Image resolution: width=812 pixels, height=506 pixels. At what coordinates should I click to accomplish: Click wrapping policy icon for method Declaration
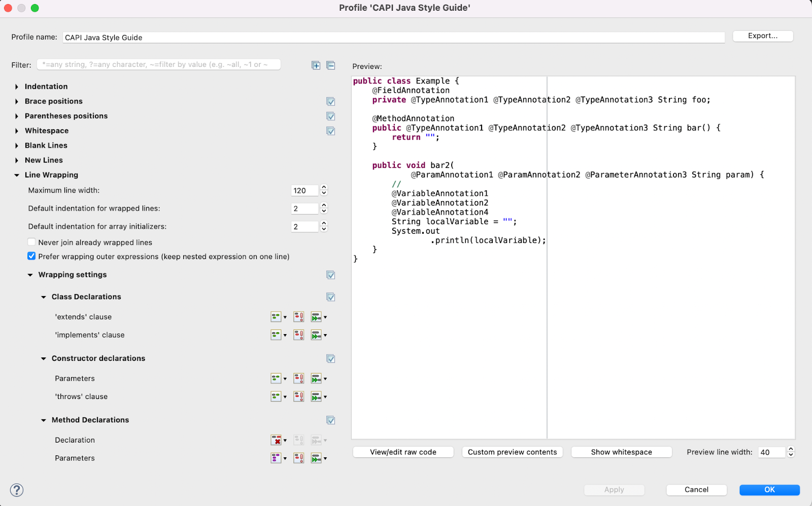coord(279,440)
